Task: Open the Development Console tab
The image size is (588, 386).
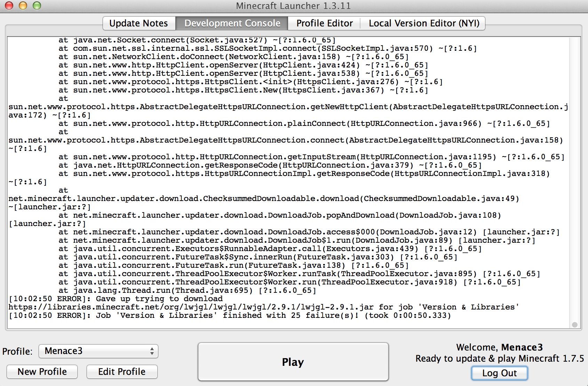Action: click(232, 23)
